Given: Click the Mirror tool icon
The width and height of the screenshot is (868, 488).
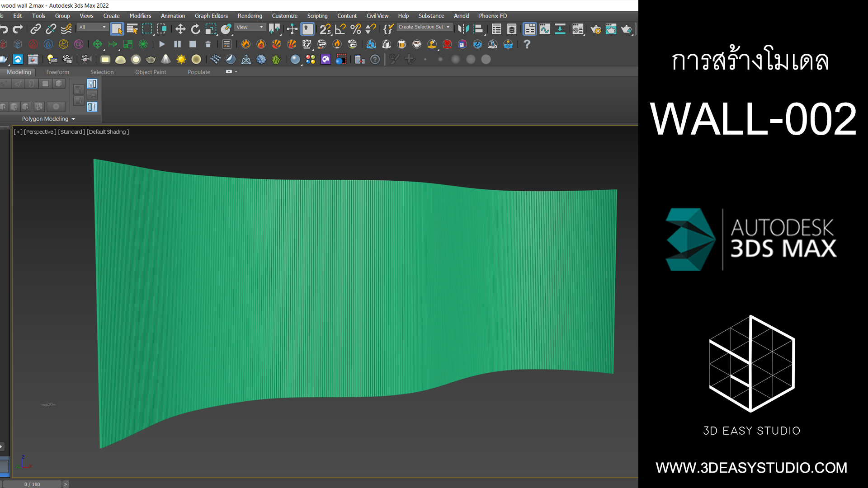Looking at the screenshot, I should pos(463,29).
